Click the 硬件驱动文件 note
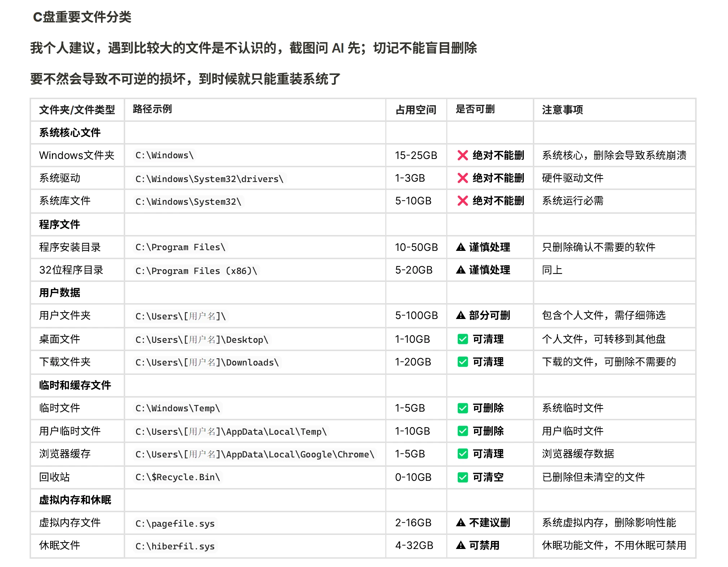 coord(573,178)
